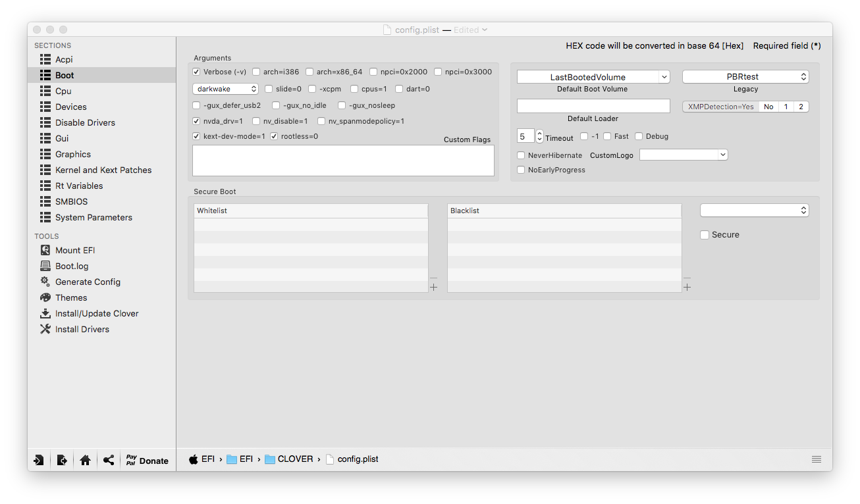Click the export icon in bottom toolbar

(62, 461)
